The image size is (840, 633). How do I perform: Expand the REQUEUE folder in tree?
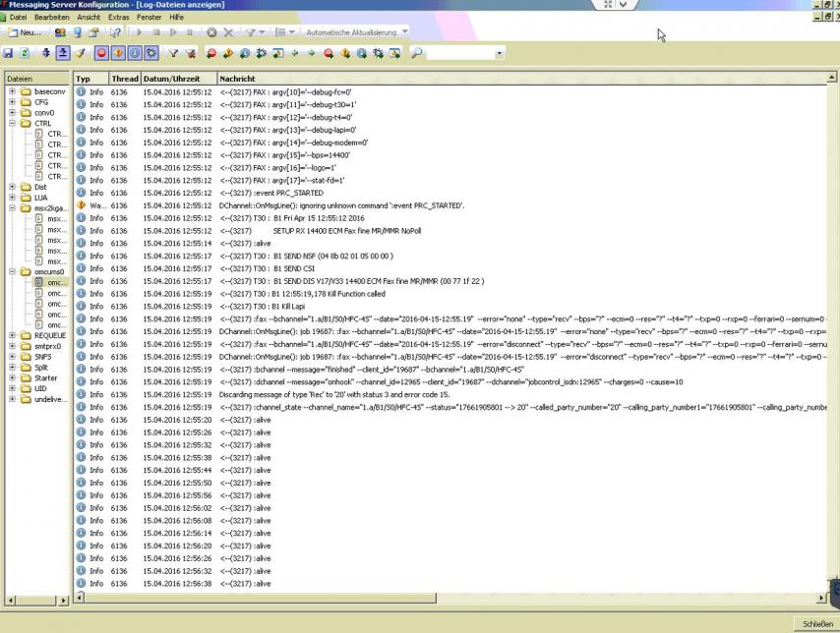coord(12,335)
